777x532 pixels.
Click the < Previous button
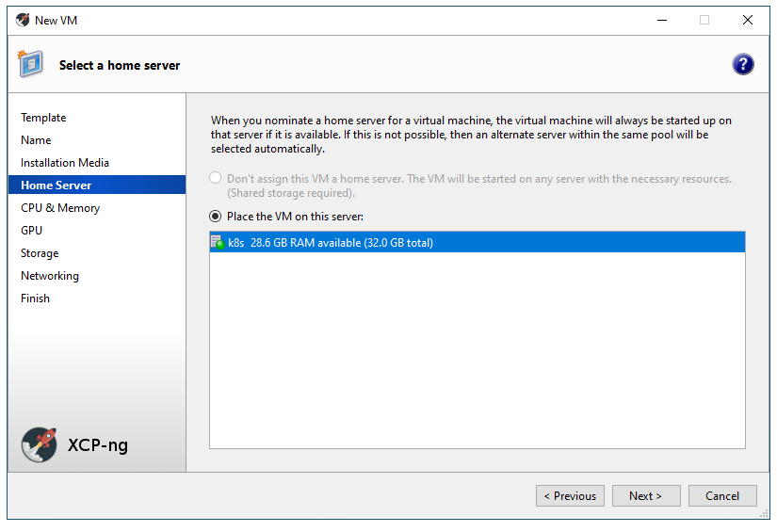coord(570,496)
